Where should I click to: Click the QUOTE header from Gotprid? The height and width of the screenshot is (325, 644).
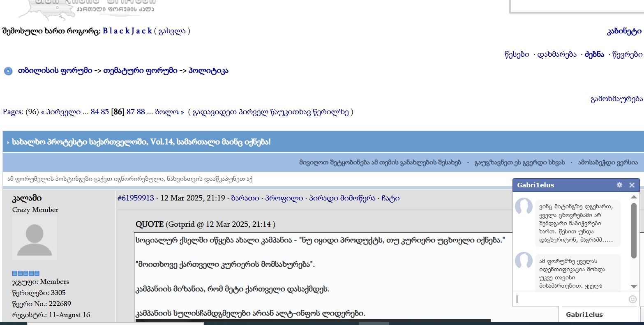(205, 224)
